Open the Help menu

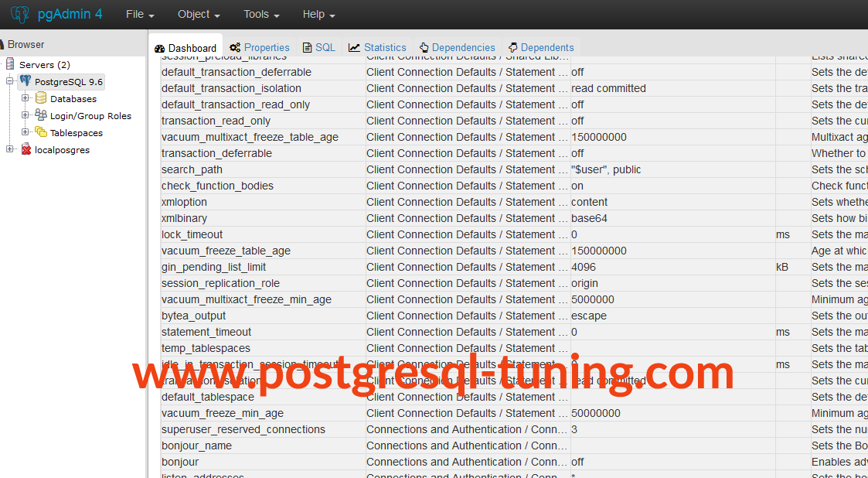pos(315,14)
